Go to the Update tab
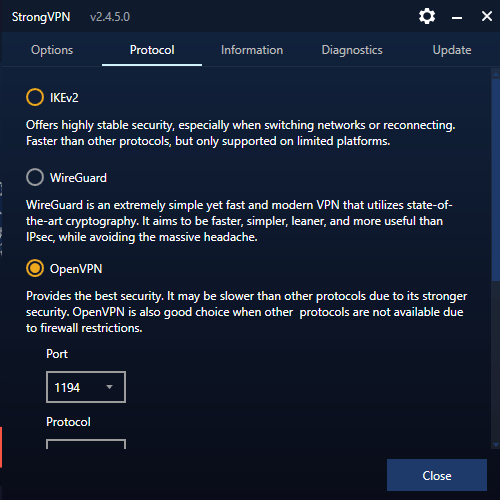The width and height of the screenshot is (500, 500). click(452, 50)
